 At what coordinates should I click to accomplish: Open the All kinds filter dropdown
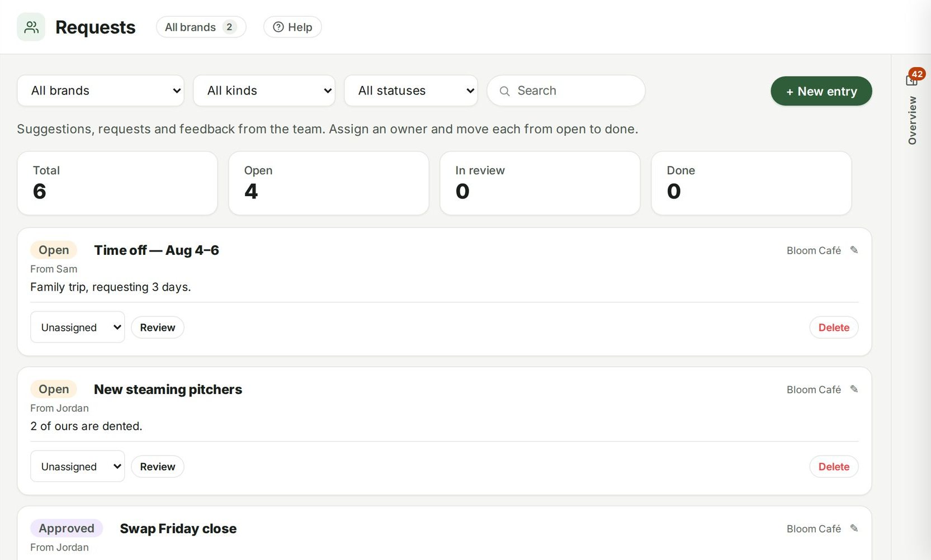pos(264,91)
